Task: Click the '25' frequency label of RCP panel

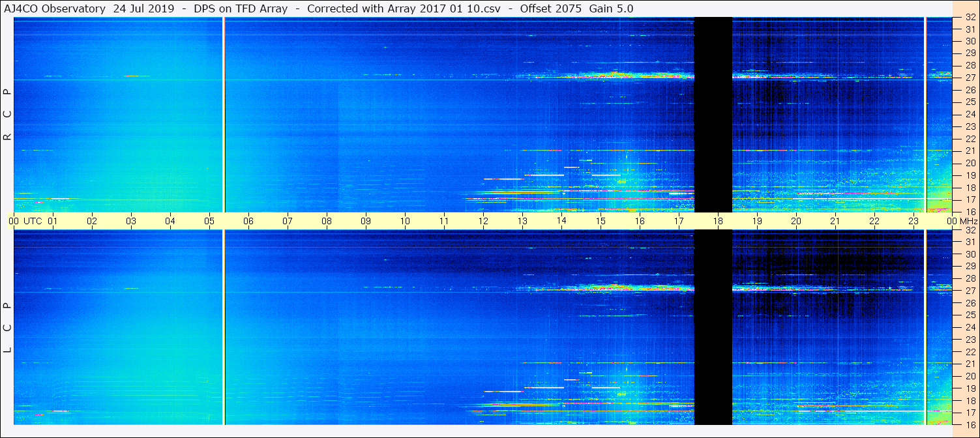Action: coord(970,102)
